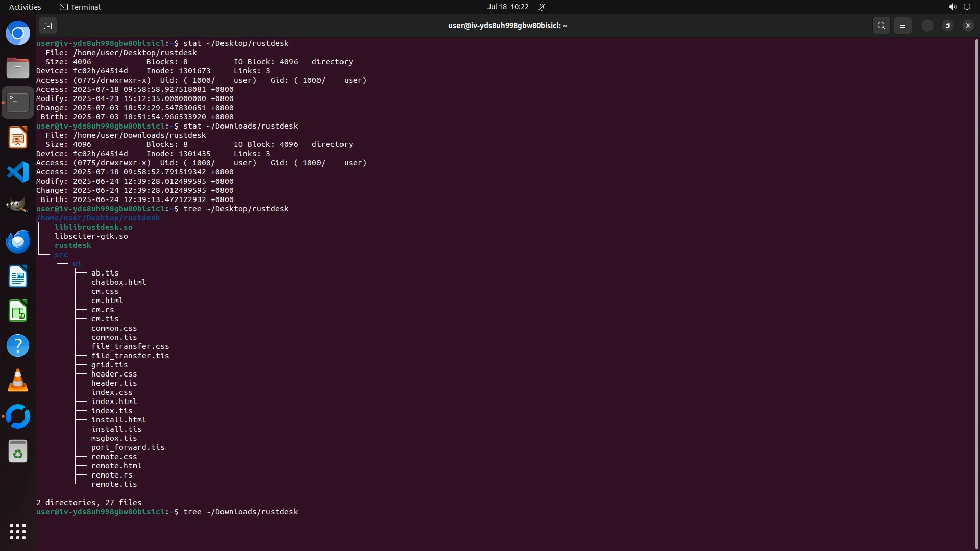Click the terminal search icon
Screen dimensions: 980x551
click(x=881, y=26)
